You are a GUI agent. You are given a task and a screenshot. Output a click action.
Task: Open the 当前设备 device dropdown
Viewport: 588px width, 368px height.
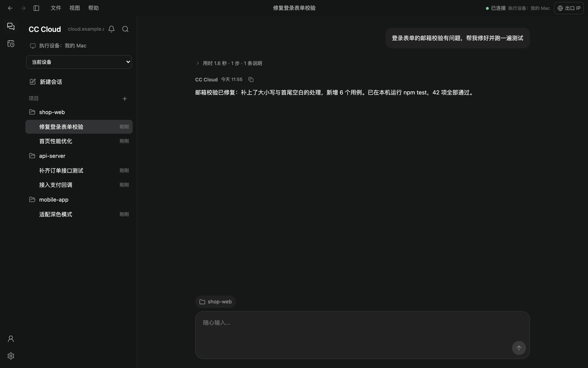[79, 62]
